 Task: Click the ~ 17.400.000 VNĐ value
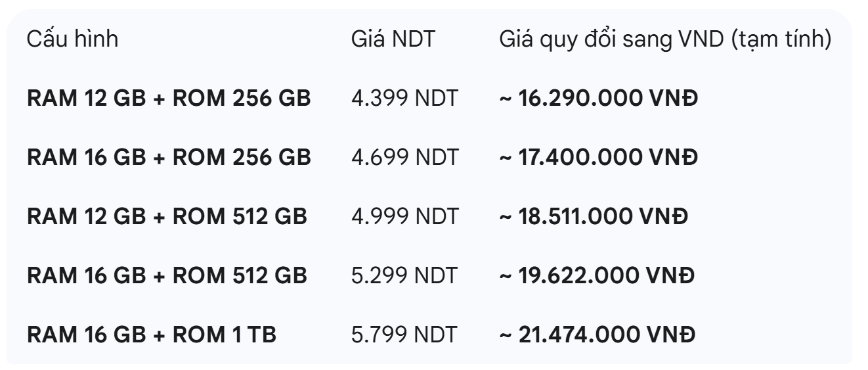click(x=598, y=158)
